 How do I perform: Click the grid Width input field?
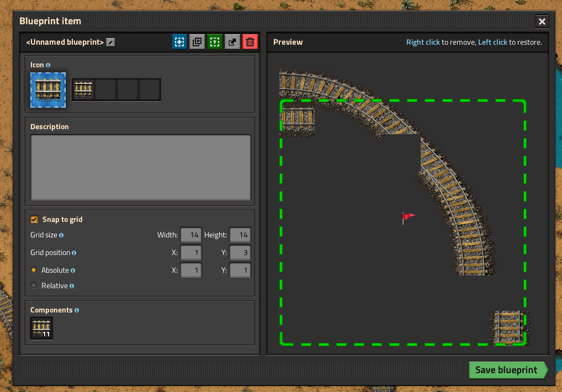[191, 235]
